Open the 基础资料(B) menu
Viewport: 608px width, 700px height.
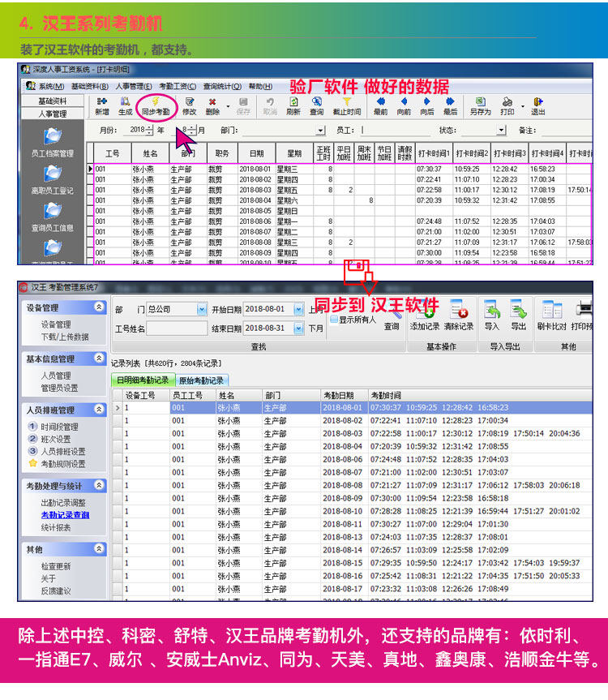[90, 86]
